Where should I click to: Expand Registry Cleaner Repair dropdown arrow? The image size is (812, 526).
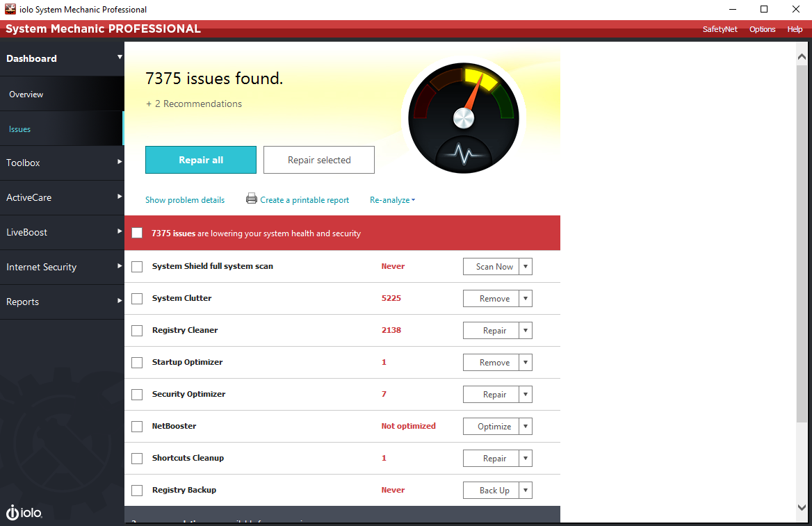click(526, 330)
